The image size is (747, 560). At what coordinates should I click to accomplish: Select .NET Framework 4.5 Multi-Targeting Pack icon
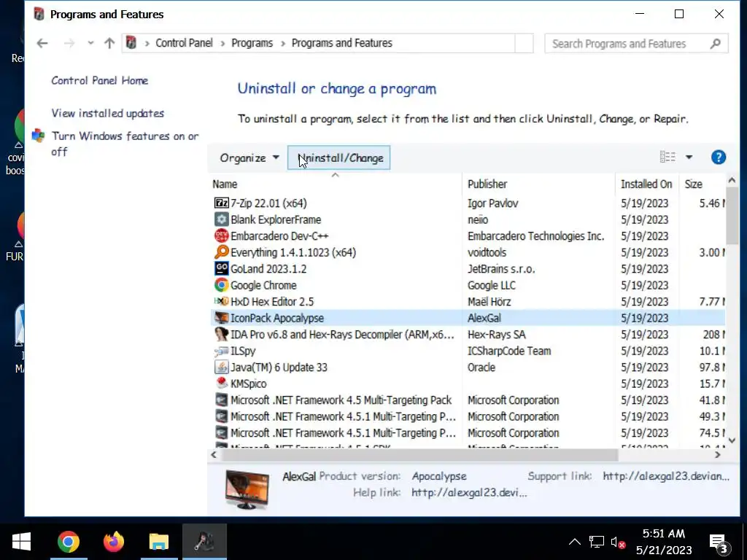(x=222, y=400)
